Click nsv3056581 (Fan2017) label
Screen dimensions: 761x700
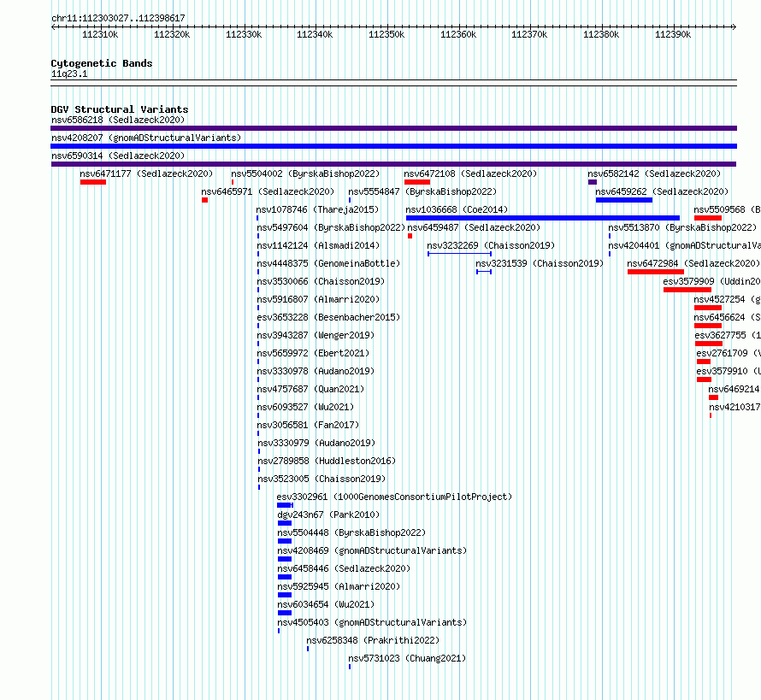(308, 425)
